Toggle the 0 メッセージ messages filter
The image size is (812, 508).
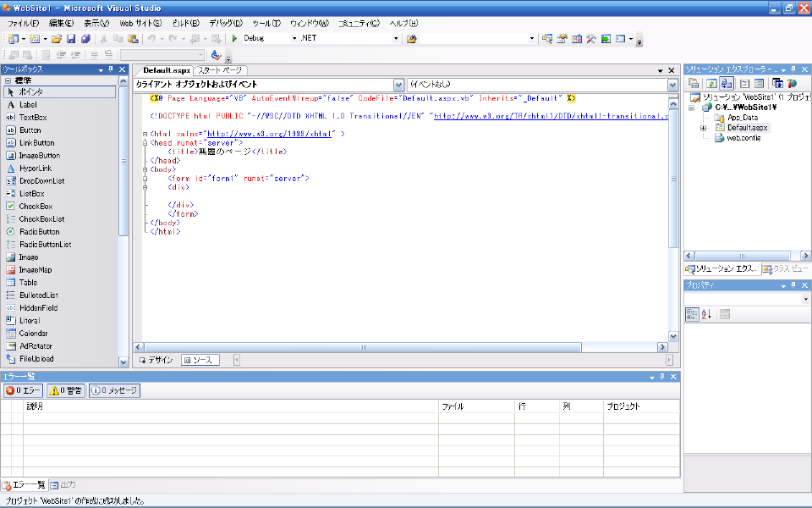(114, 390)
